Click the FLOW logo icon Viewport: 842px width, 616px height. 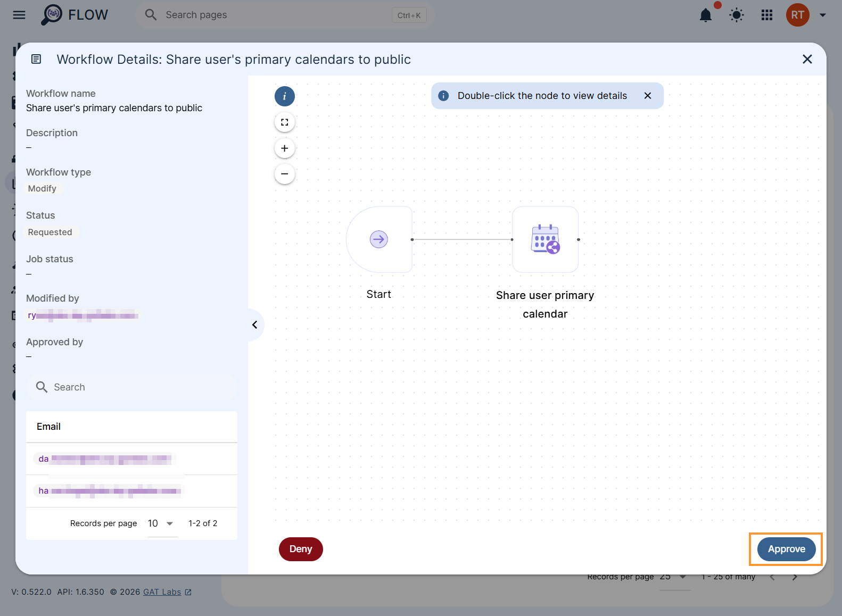(x=52, y=15)
